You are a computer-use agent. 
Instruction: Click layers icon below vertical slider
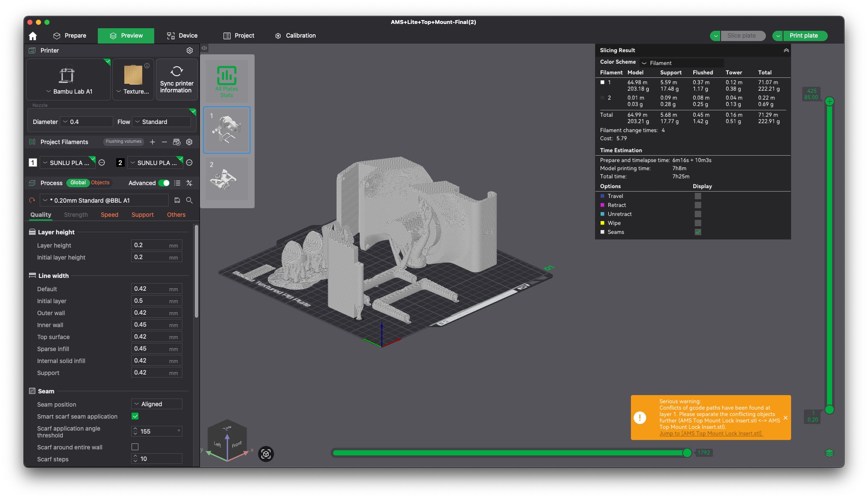click(x=830, y=453)
